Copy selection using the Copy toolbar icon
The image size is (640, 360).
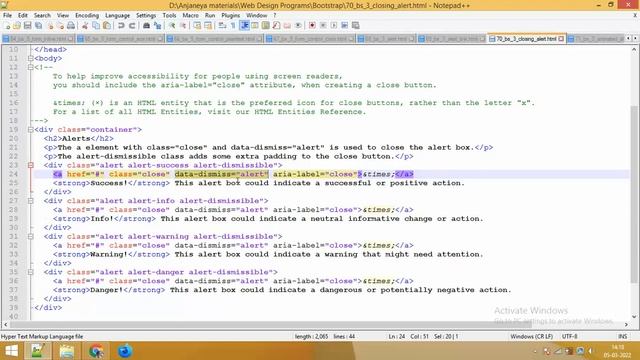(96, 26)
